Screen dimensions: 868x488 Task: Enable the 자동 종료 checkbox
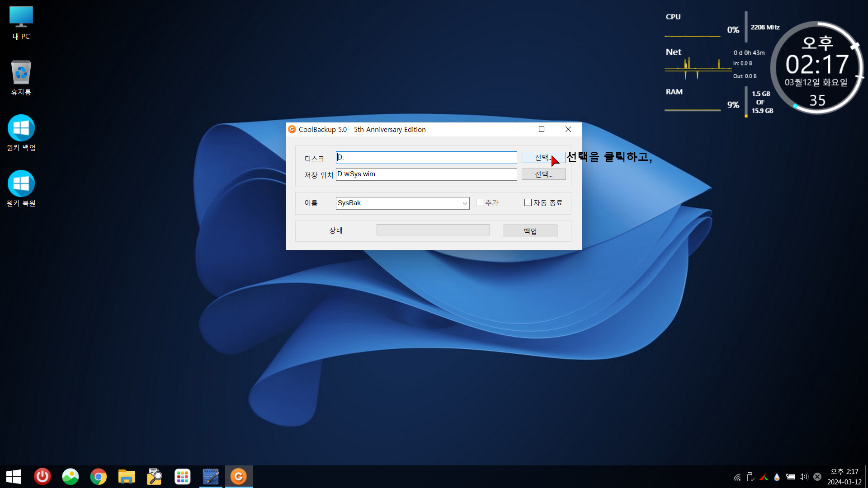pyautogui.click(x=528, y=202)
